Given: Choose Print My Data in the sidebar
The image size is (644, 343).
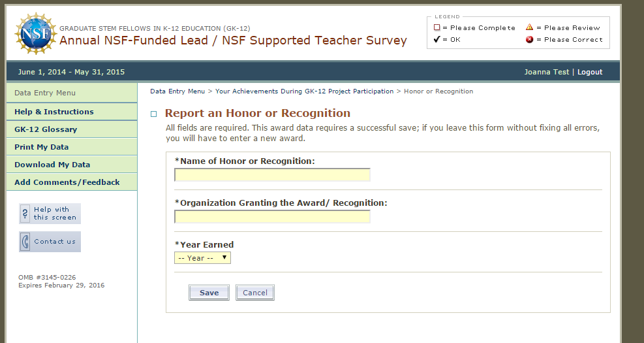Looking at the screenshot, I should [41, 147].
